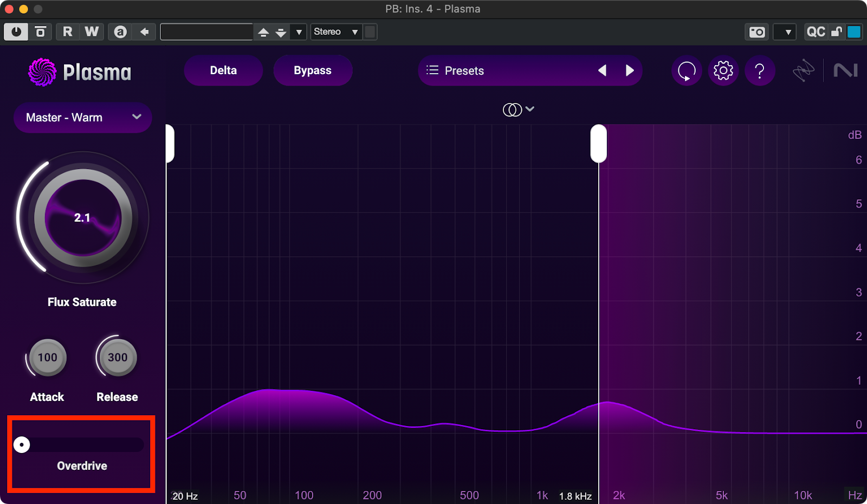Enable the Delta button
The image size is (867, 504).
223,70
